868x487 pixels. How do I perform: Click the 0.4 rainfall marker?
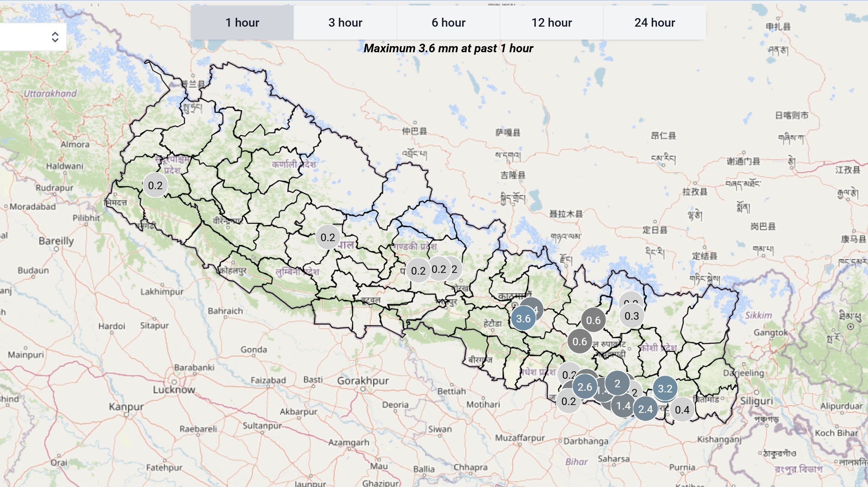(682, 409)
